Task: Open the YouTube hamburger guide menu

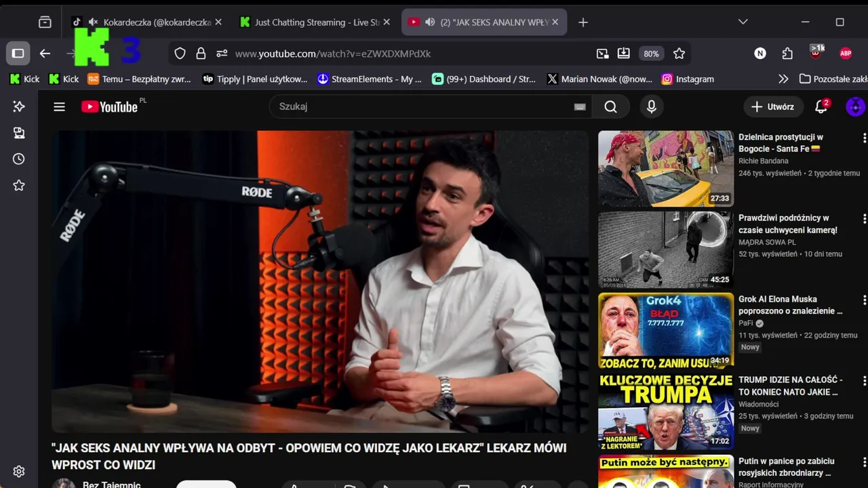Action: pos(60,106)
